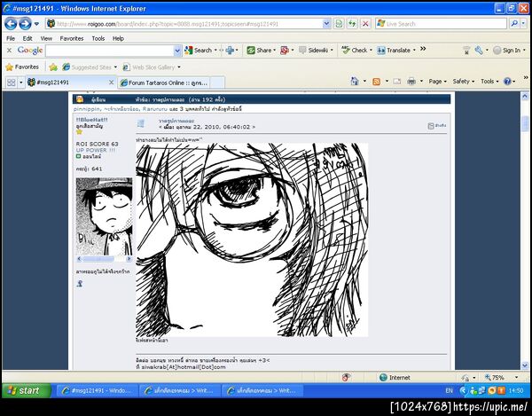Open a new blank tab
The height and width of the screenshot is (416, 532).
[x=217, y=82]
